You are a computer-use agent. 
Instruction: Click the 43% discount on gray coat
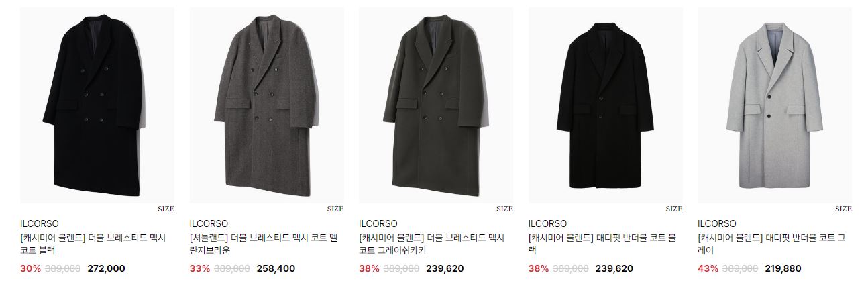(x=708, y=268)
